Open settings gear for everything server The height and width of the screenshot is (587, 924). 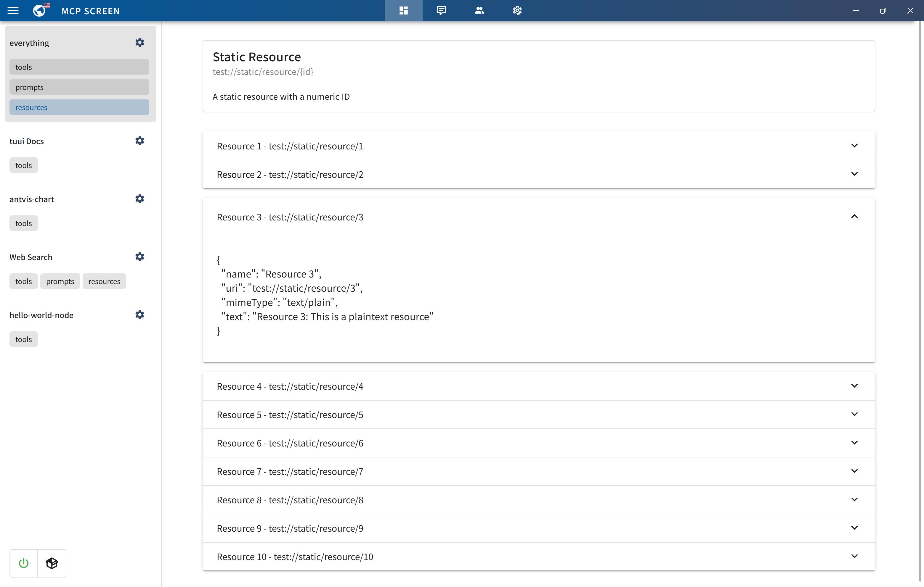tap(140, 43)
